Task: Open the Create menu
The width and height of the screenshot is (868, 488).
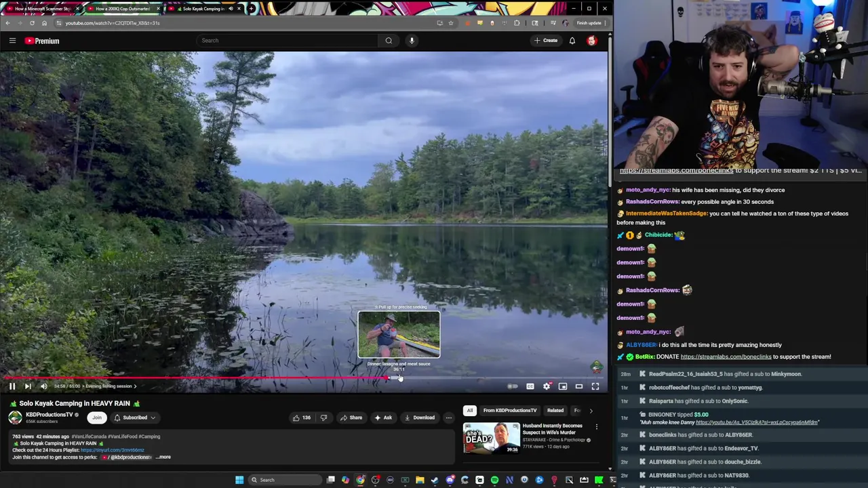Action: click(545, 41)
